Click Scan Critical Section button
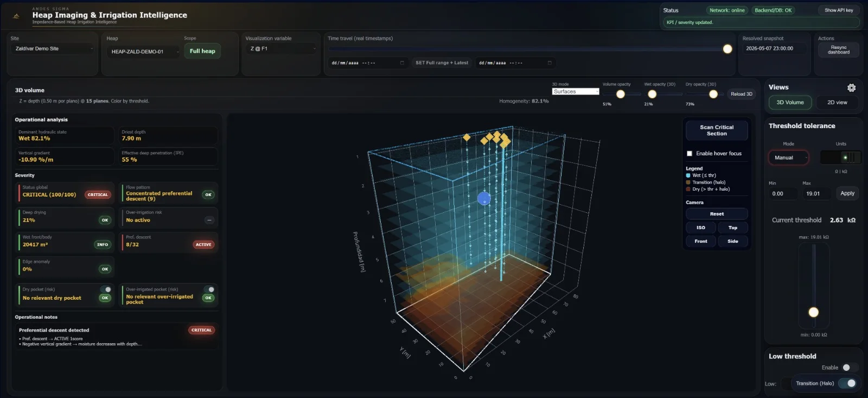Screen dimensions: 868x398 (x=717, y=130)
